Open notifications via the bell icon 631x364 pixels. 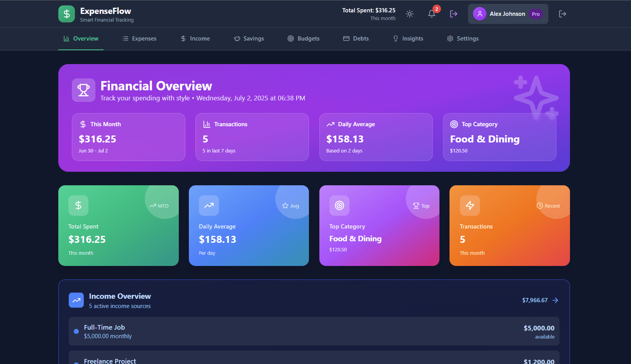click(431, 14)
